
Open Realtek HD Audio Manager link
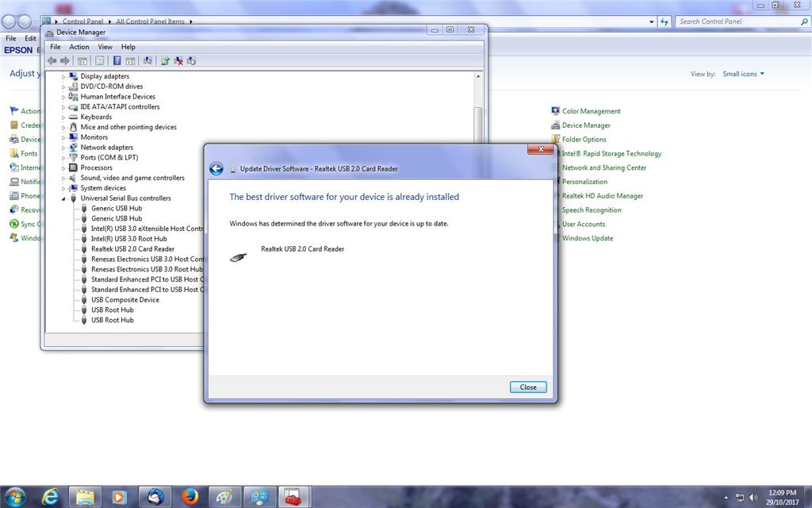click(x=603, y=196)
